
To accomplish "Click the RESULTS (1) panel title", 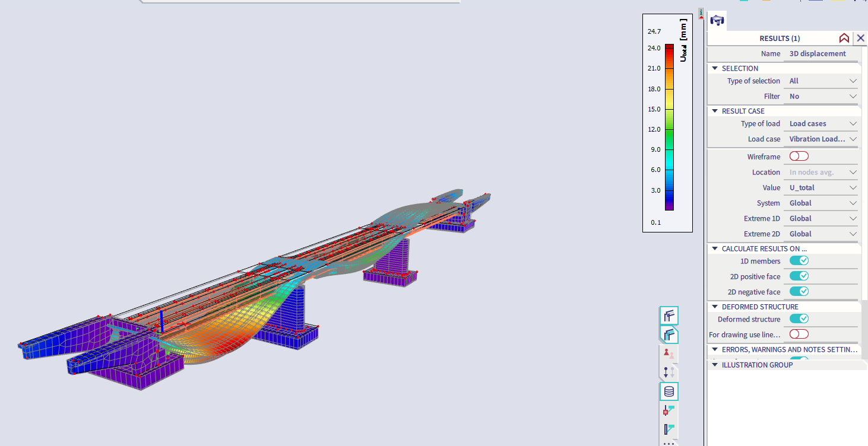I will click(780, 38).
